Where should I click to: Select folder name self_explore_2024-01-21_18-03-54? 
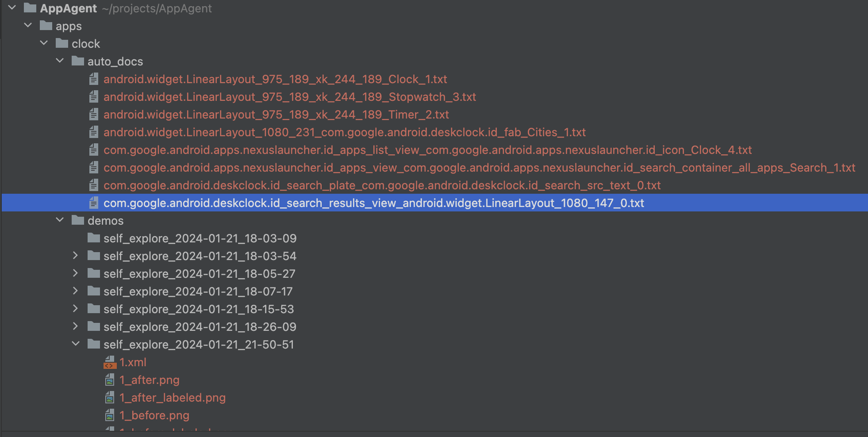tap(200, 256)
